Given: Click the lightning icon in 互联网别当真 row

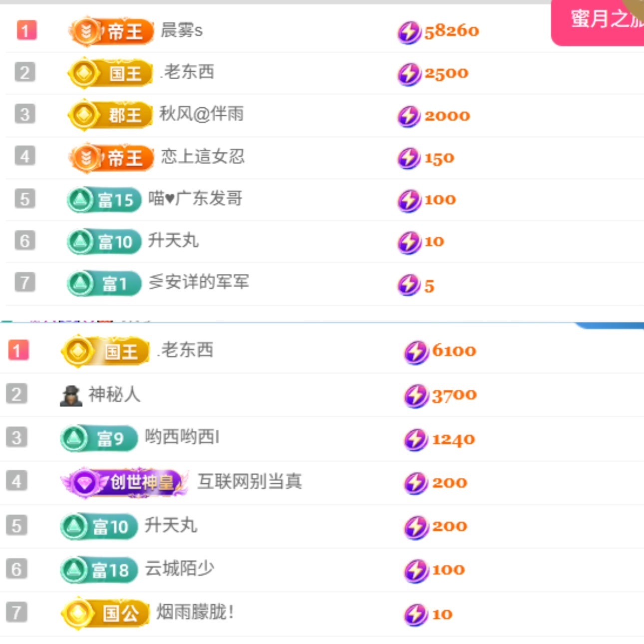Looking at the screenshot, I should coord(416,483).
